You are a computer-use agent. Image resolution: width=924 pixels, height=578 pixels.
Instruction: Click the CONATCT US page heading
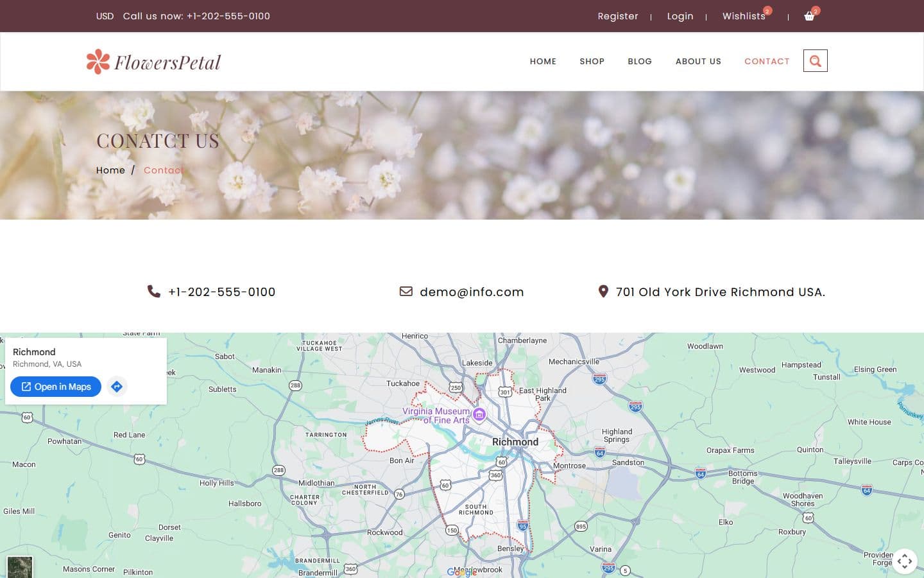pyautogui.click(x=158, y=141)
